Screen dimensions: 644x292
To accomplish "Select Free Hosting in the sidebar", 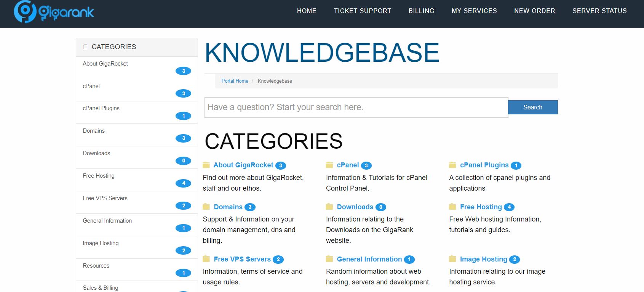I will pyautogui.click(x=137, y=180).
